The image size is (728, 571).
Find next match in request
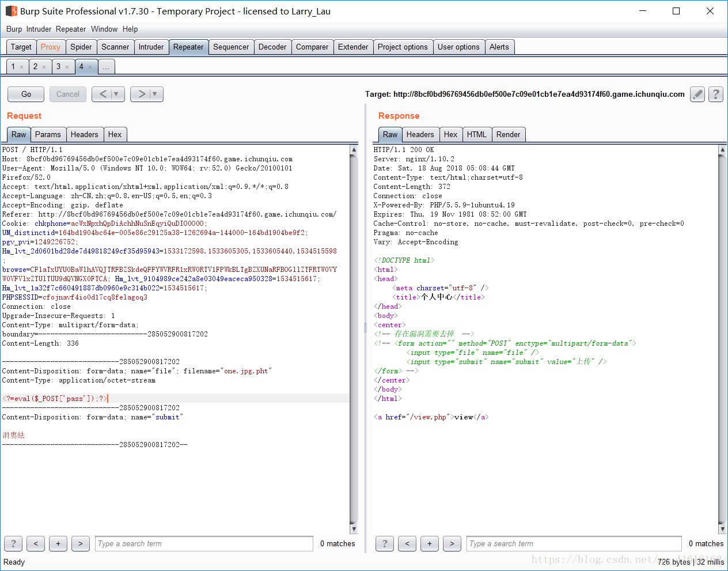point(81,543)
